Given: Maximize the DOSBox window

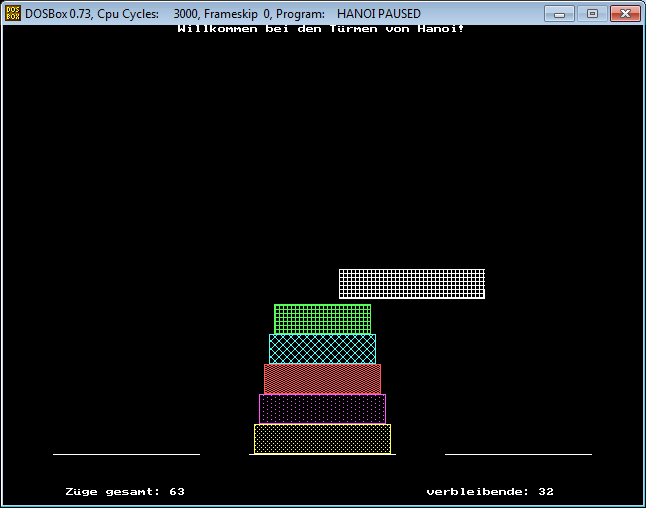Looking at the screenshot, I should click(x=591, y=13).
